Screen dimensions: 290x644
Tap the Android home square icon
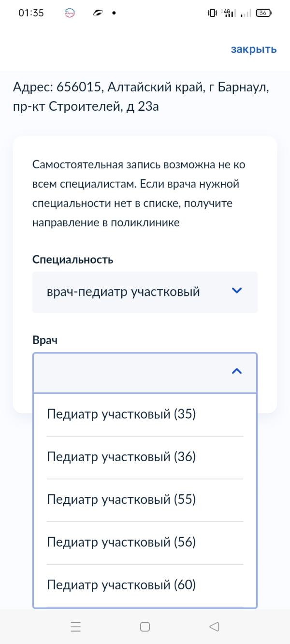(x=145, y=627)
